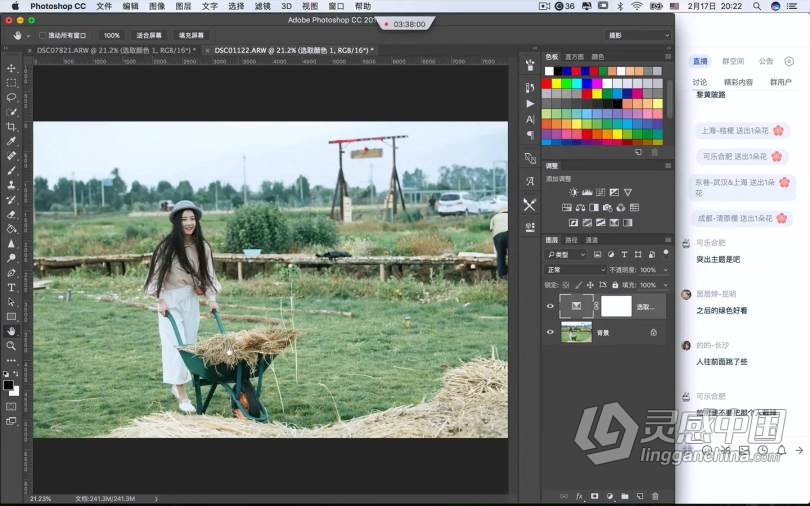Toggle pixel layer filter
This screenshot has height=506, width=810.
(x=598, y=254)
